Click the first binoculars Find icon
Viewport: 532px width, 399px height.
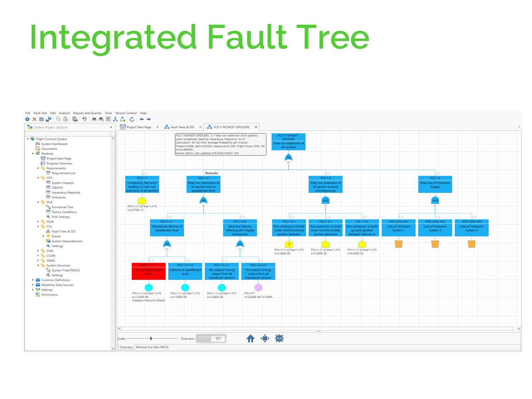click(x=94, y=119)
